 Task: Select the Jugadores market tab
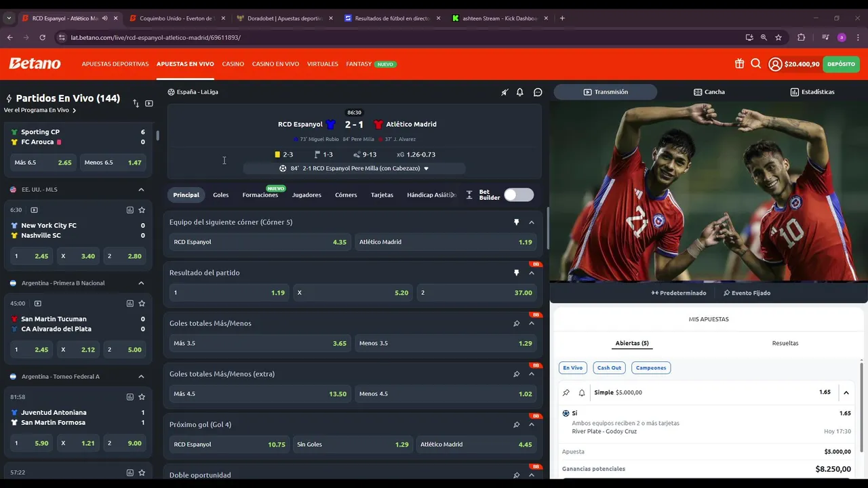tap(307, 195)
